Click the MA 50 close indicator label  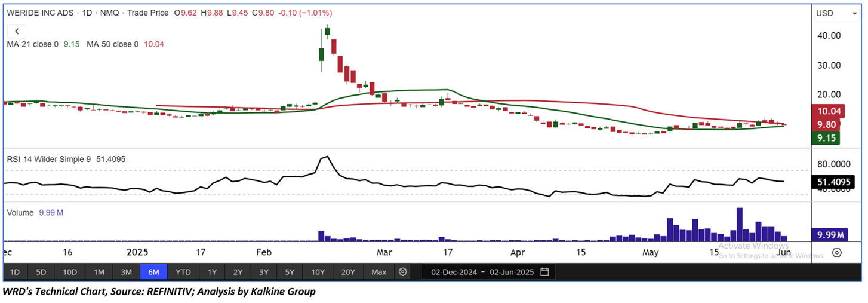[112, 44]
